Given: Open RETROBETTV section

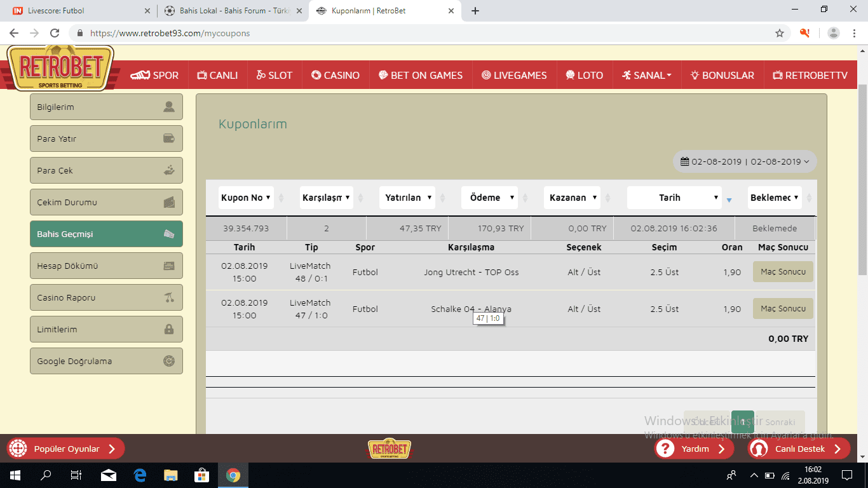Looking at the screenshot, I should point(810,75).
